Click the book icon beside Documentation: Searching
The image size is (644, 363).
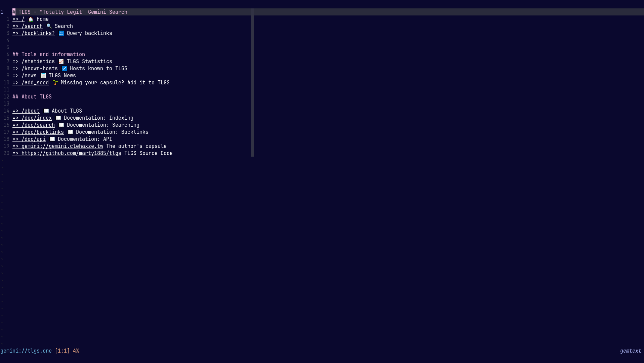[61, 125]
